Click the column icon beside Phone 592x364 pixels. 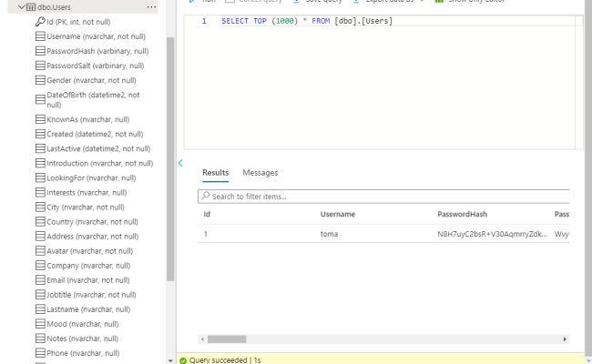coord(40,353)
